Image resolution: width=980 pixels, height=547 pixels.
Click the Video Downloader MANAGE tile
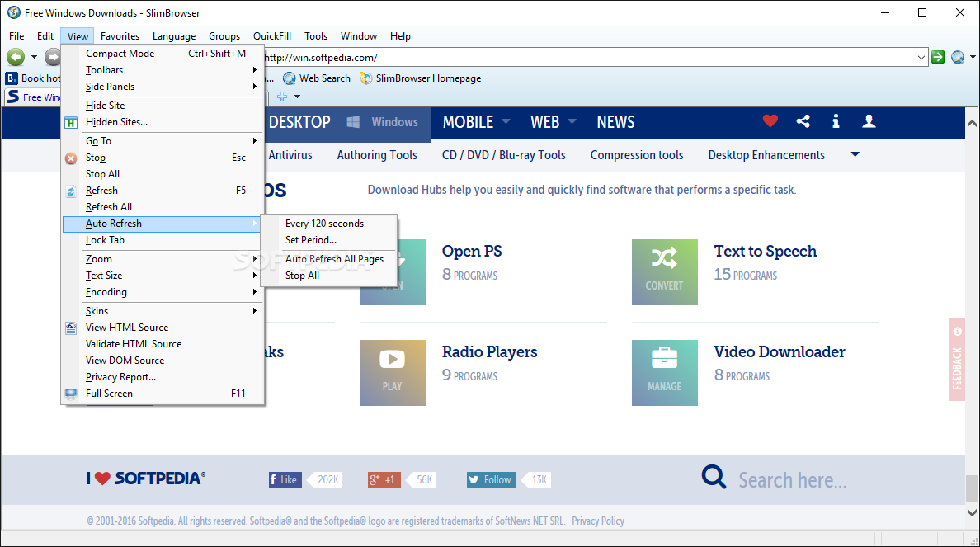point(664,373)
